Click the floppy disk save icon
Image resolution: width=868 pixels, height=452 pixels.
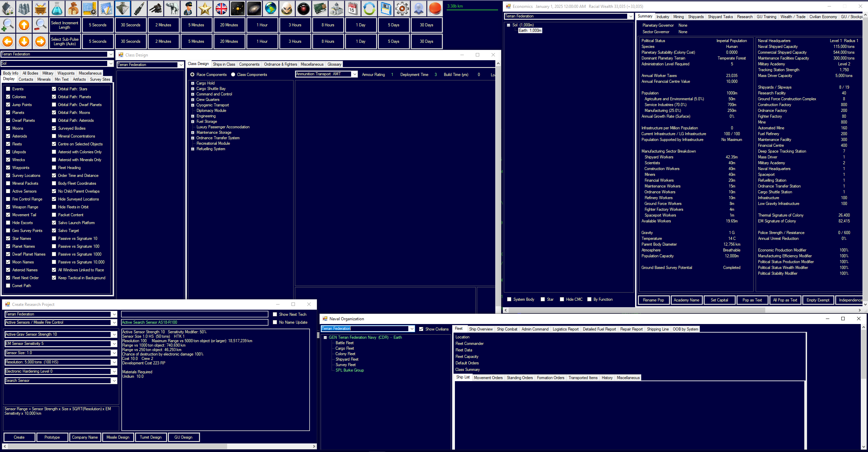[386, 9]
